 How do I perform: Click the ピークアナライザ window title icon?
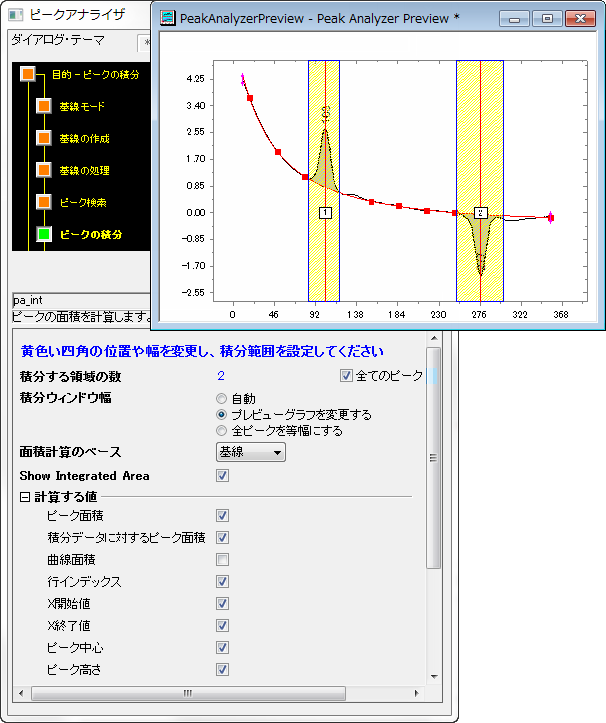point(16,15)
